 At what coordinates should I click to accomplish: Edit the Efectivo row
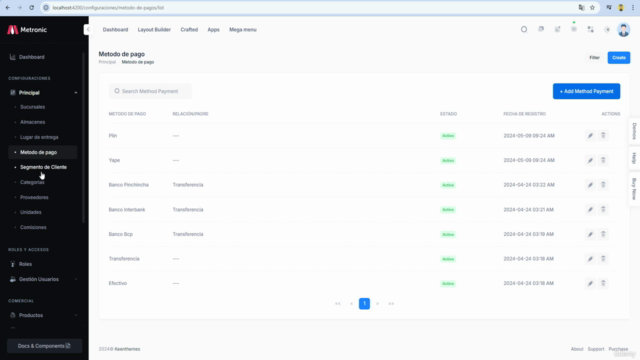pyautogui.click(x=590, y=283)
